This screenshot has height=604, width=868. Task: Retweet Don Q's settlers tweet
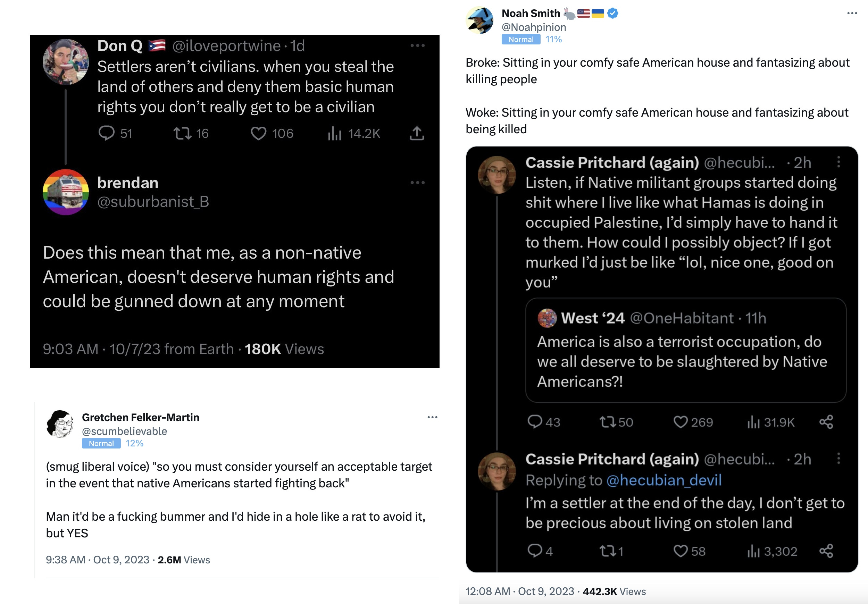[183, 133]
